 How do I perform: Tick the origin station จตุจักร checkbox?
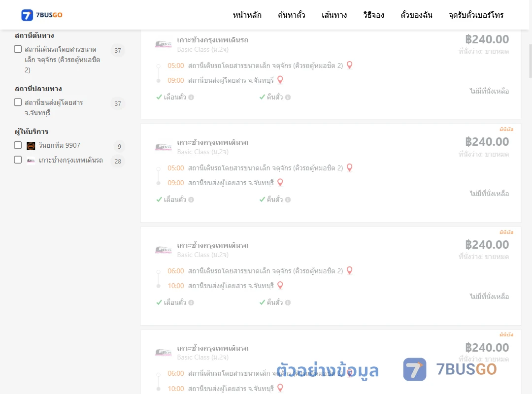[18, 49]
